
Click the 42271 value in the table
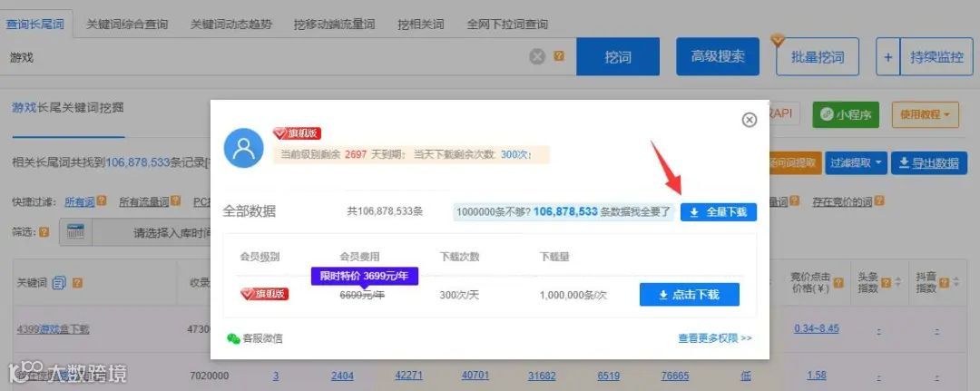[x=408, y=376]
